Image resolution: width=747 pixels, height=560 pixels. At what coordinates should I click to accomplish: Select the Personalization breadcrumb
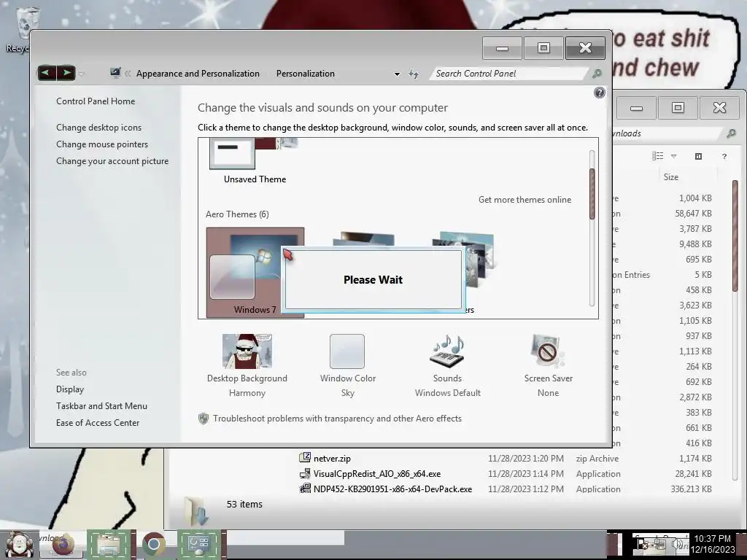(306, 74)
